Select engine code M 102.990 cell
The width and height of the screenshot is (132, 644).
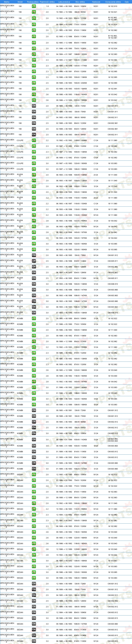(x=113, y=83)
